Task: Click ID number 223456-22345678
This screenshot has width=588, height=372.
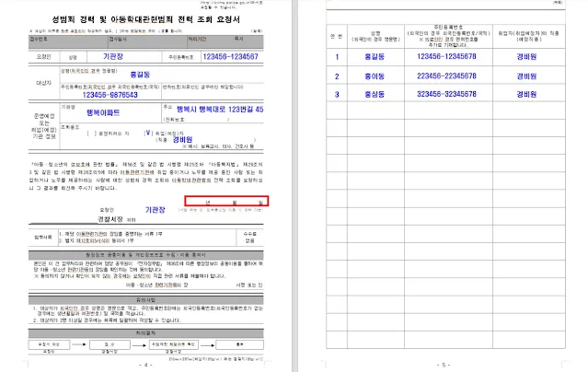Action: (x=446, y=76)
